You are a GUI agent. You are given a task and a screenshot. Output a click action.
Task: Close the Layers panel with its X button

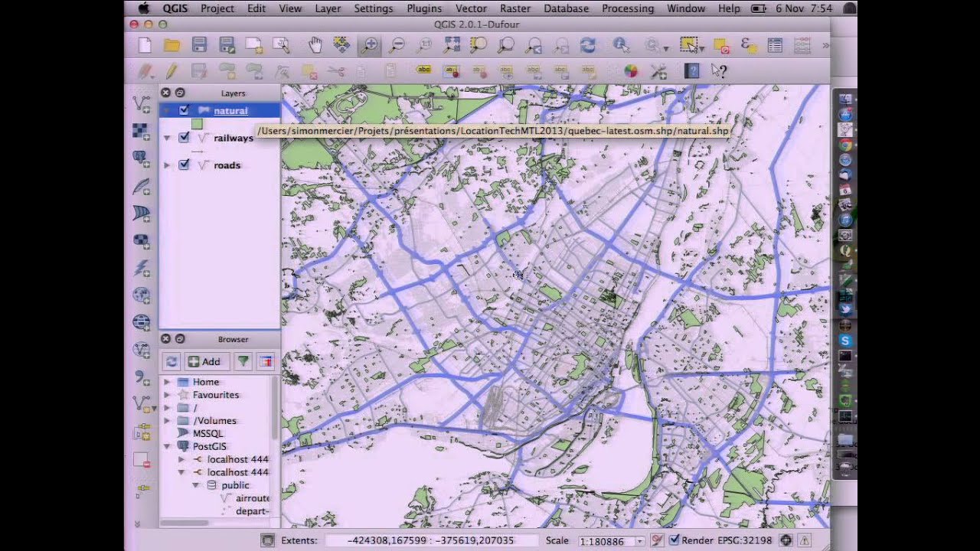coord(165,93)
